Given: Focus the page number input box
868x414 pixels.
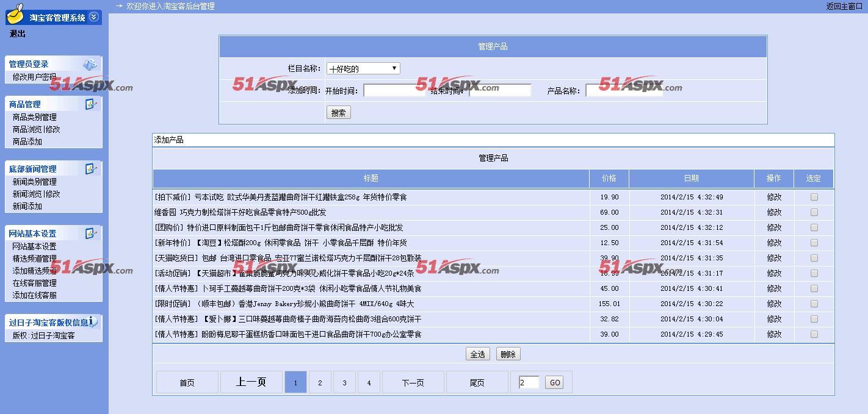Looking at the screenshot, I should pos(529,382).
